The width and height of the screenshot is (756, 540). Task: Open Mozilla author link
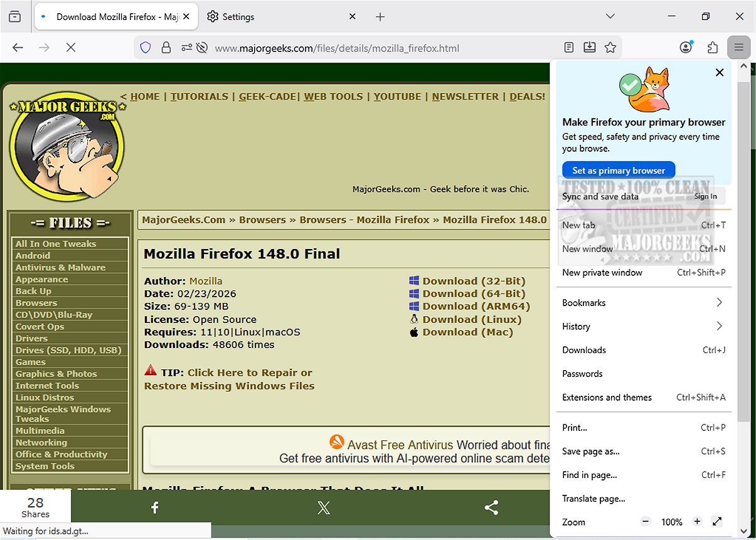(x=206, y=281)
